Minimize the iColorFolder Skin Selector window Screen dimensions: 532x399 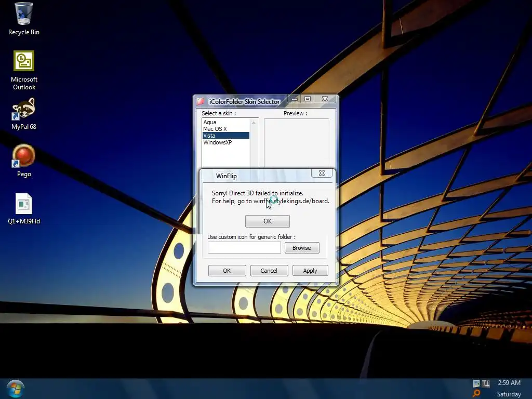[x=295, y=99]
